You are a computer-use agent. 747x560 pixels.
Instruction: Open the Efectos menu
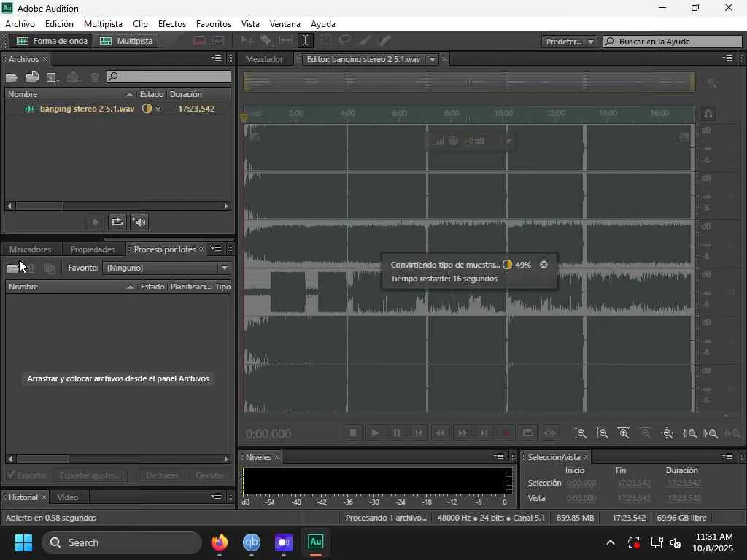point(172,24)
